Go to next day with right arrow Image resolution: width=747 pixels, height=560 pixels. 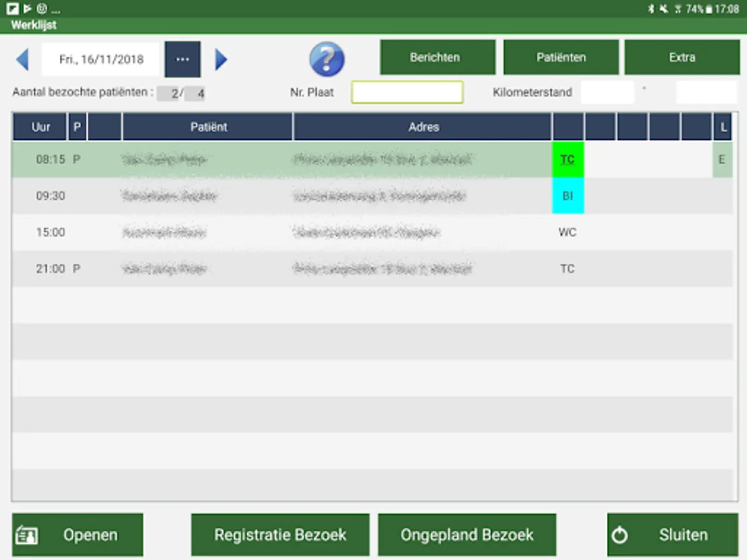221,60
